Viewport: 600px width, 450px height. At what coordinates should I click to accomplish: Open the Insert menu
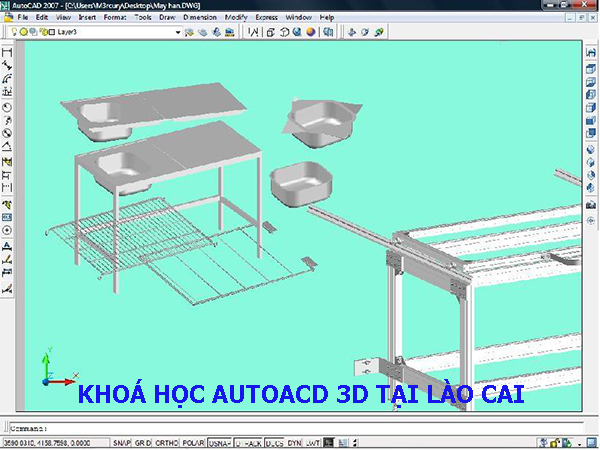pos(87,17)
